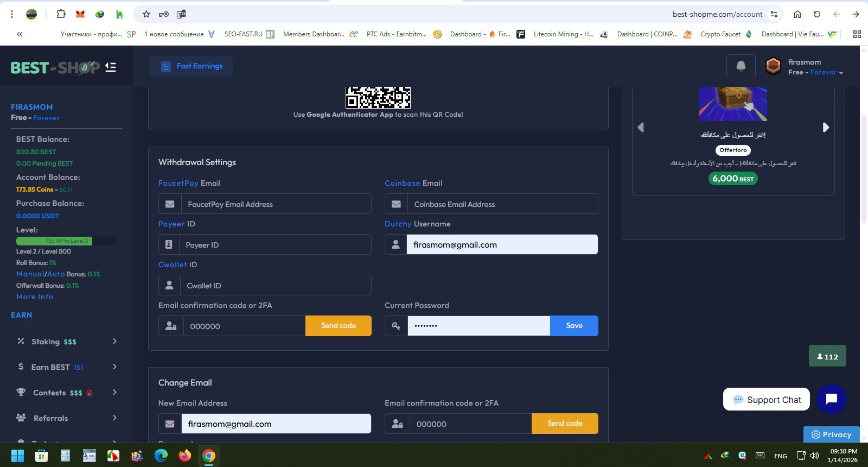The image size is (868, 467).
Task: Collapse the sidebar with the menu toggle icon
Action: (x=111, y=67)
